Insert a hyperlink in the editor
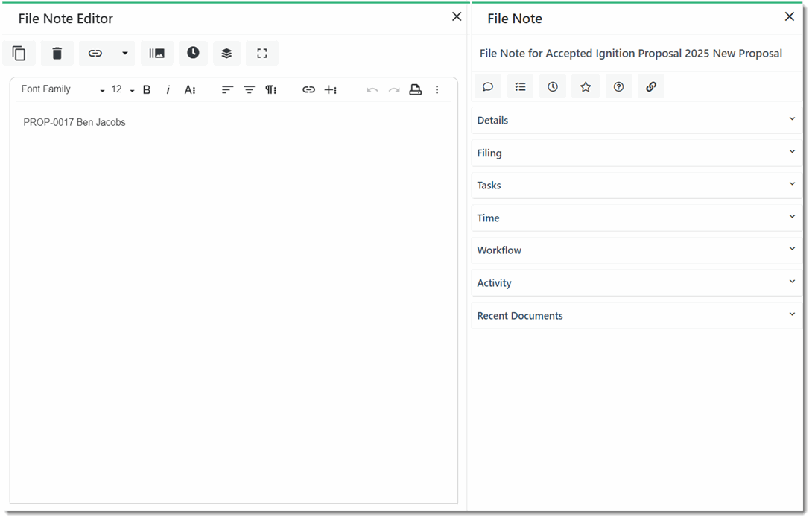The width and height of the screenshot is (812, 520). click(x=308, y=89)
